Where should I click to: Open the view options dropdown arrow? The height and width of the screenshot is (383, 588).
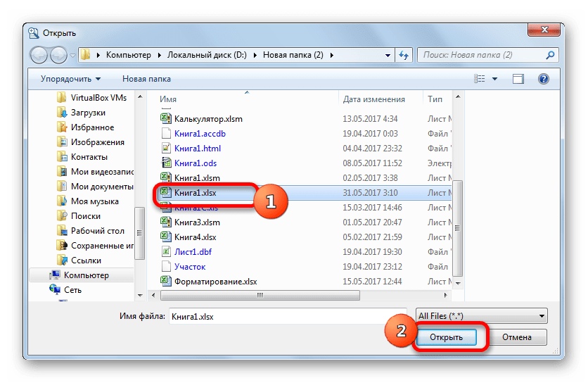coord(495,79)
